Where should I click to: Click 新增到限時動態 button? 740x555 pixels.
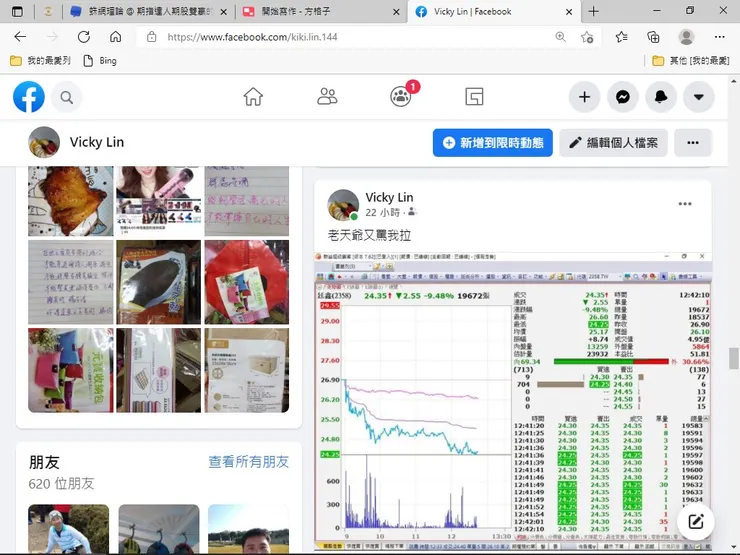pos(493,143)
